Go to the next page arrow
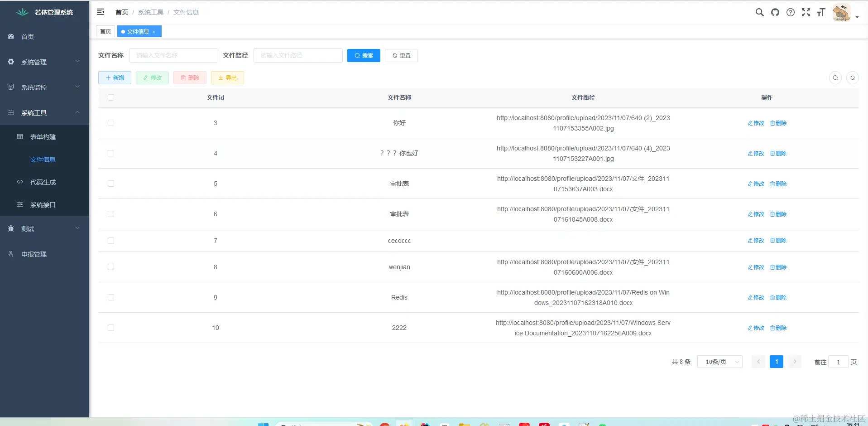 [x=795, y=362]
